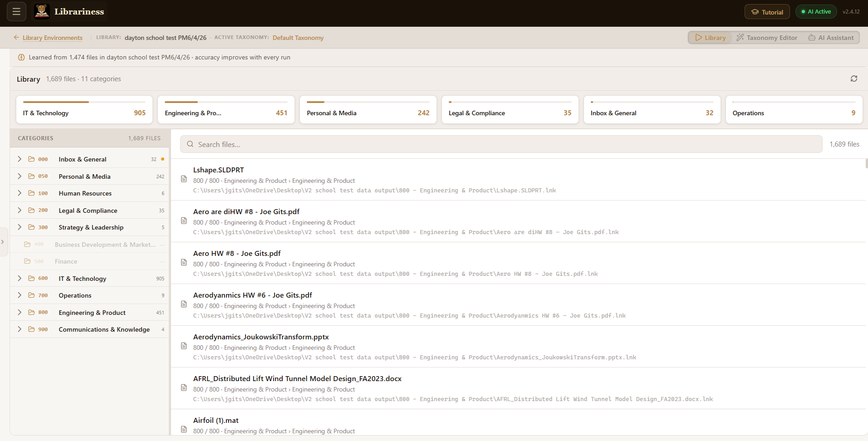Expand the Strategy & Leadership category
This screenshot has width=868, height=441.
tap(20, 227)
